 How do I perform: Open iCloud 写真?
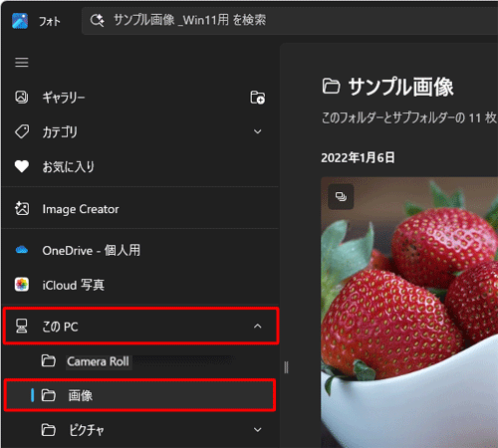click(139, 285)
